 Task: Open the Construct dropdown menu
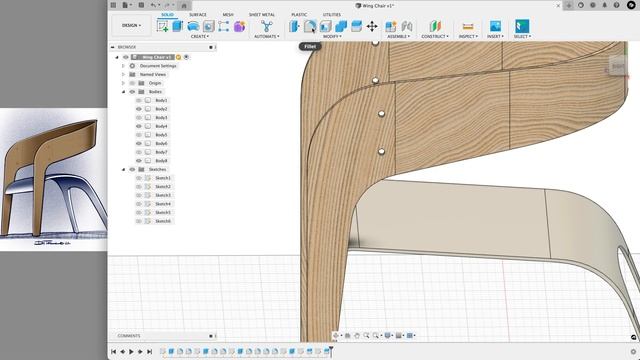point(435,36)
